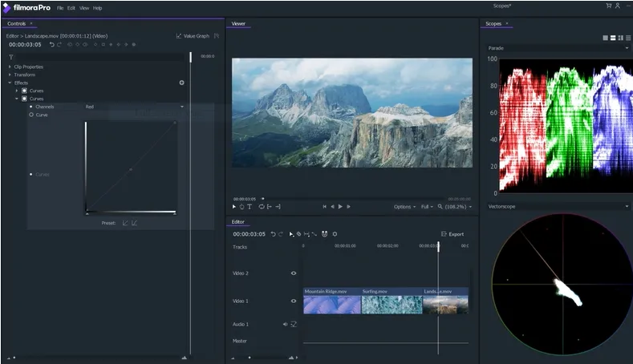Jump to start of playback in Viewer
633x364 pixels.
tap(325, 207)
